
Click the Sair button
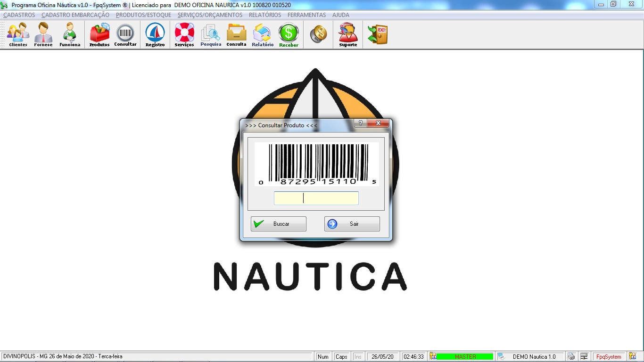[x=352, y=224]
